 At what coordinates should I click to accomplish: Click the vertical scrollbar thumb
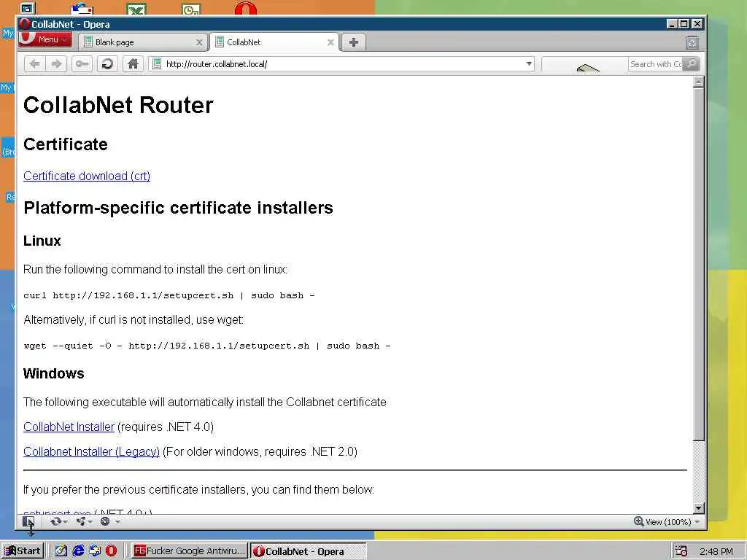click(x=698, y=264)
